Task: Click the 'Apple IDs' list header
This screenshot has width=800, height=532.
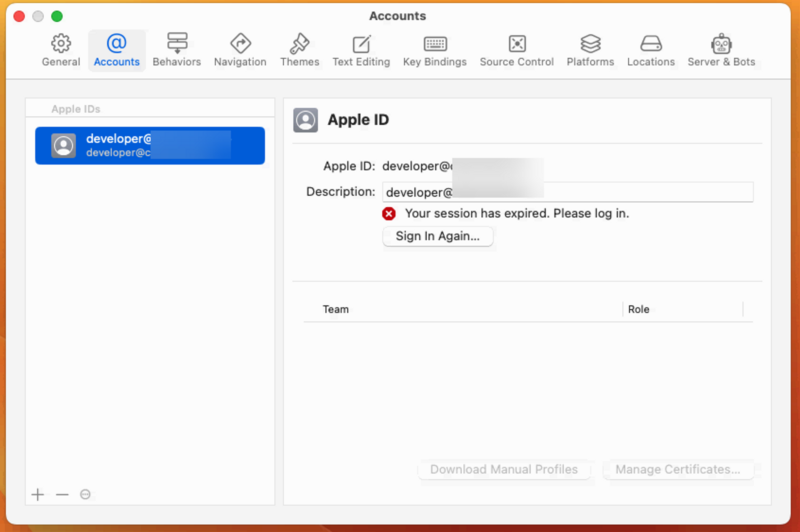Action: click(76, 109)
